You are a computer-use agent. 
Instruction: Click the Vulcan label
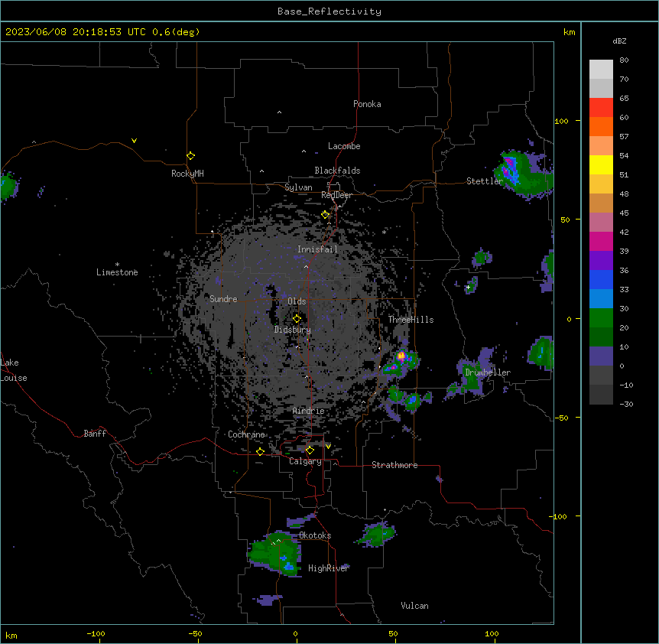point(414,606)
